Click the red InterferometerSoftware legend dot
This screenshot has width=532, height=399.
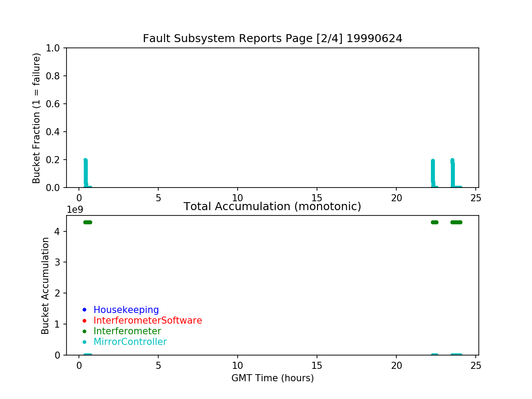[84, 321]
